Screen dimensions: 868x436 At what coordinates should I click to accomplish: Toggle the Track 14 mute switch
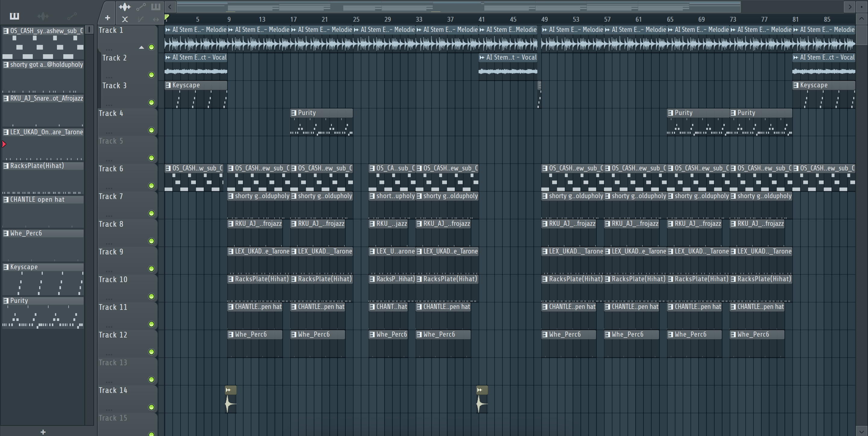[152, 407]
